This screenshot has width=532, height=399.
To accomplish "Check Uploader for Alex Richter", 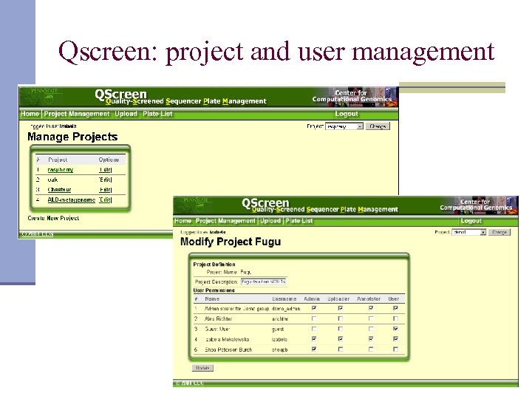I will [341, 318].
